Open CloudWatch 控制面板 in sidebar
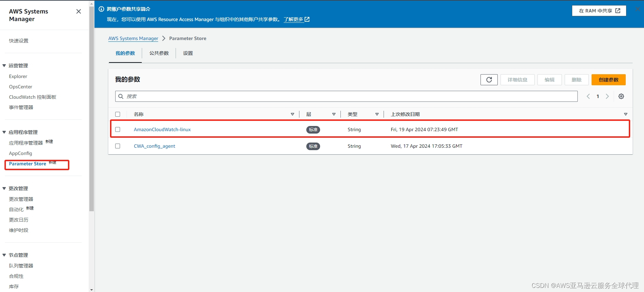 coord(32,97)
